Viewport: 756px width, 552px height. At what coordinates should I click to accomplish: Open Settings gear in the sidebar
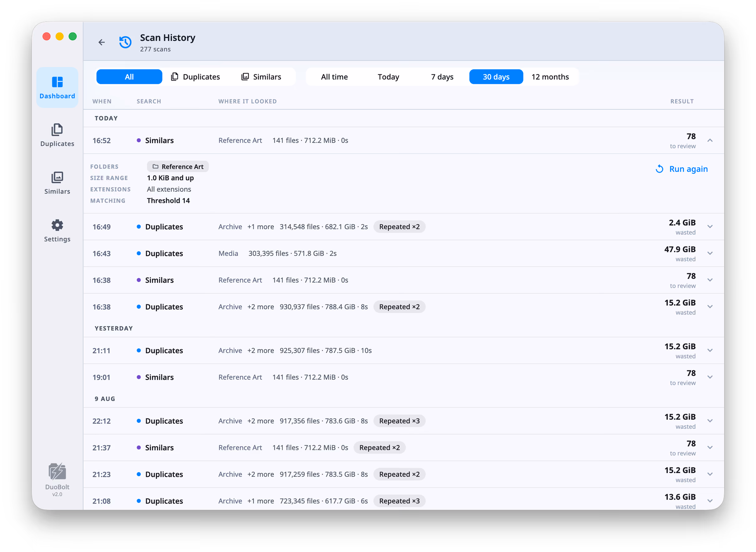click(x=57, y=231)
